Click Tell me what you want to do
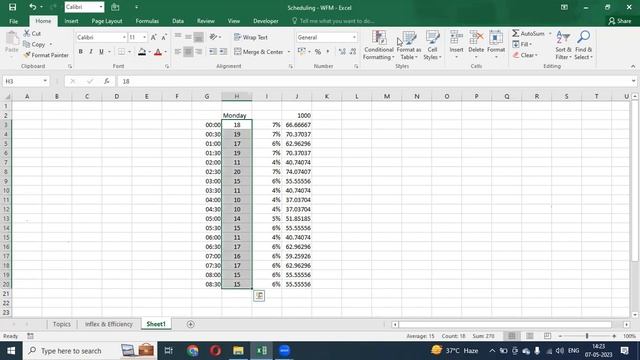Screen dimensions: 640x360 pyautogui.click(x=333, y=21)
